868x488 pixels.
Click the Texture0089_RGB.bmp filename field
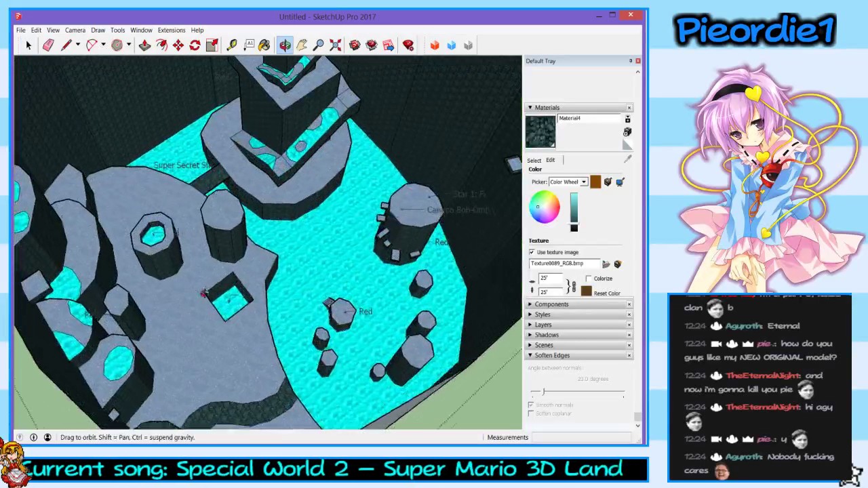click(565, 264)
